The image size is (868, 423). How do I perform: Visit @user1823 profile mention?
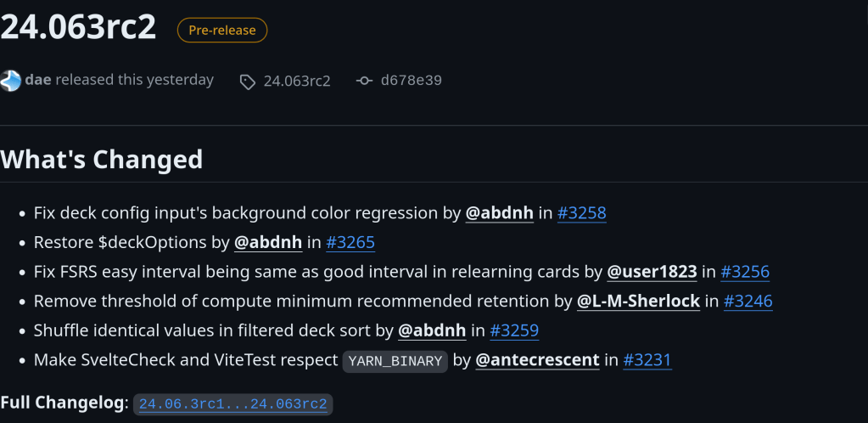click(652, 272)
